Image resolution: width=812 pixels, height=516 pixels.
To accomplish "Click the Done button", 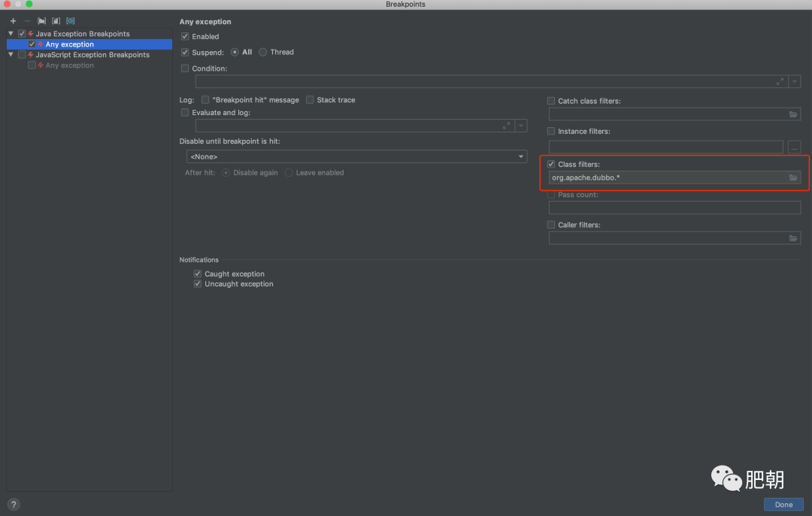I will tap(783, 504).
